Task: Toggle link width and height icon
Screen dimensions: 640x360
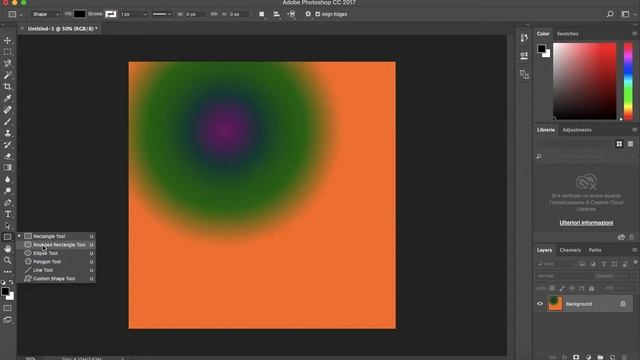Action: pos(214,14)
